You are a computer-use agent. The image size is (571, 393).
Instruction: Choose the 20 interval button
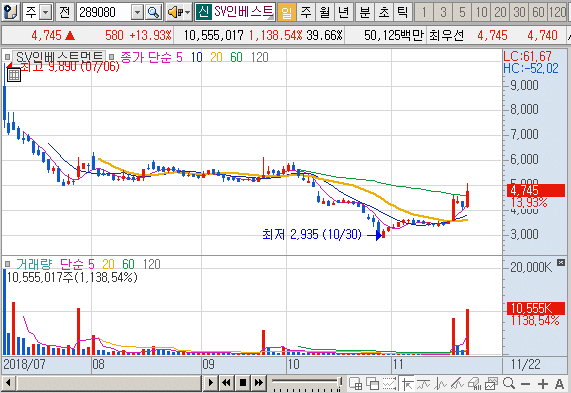coord(500,12)
